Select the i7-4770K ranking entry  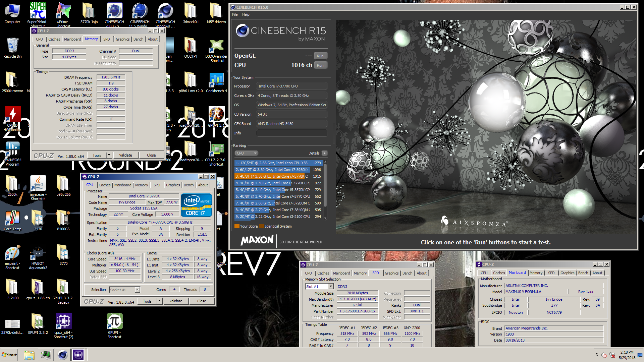pos(278,183)
